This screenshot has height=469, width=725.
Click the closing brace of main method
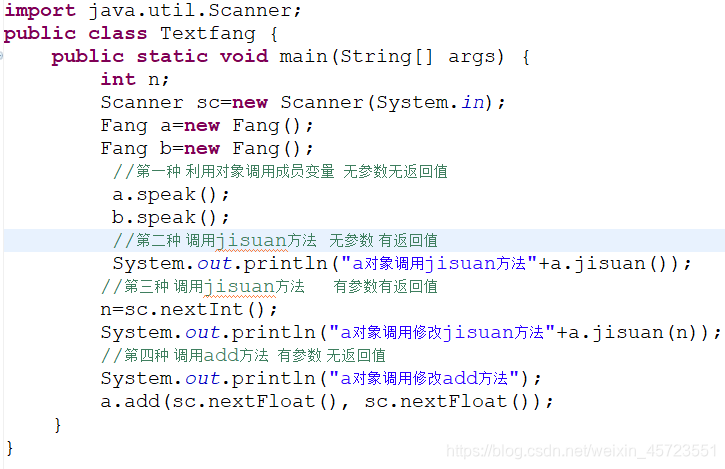57,425
